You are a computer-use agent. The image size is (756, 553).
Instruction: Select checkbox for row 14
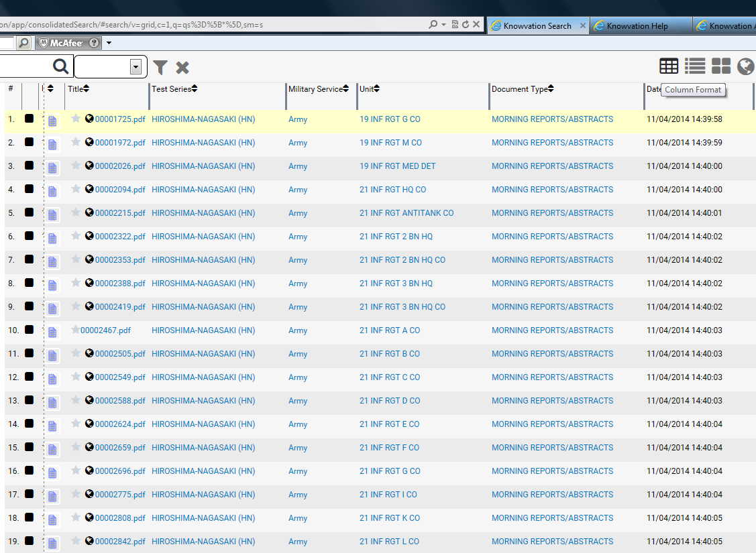tap(29, 424)
